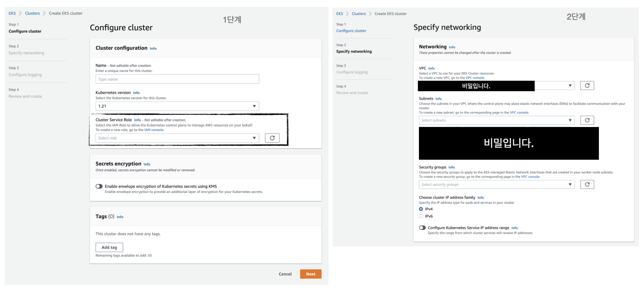Select the IPv4 address family

[x=421, y=209]
